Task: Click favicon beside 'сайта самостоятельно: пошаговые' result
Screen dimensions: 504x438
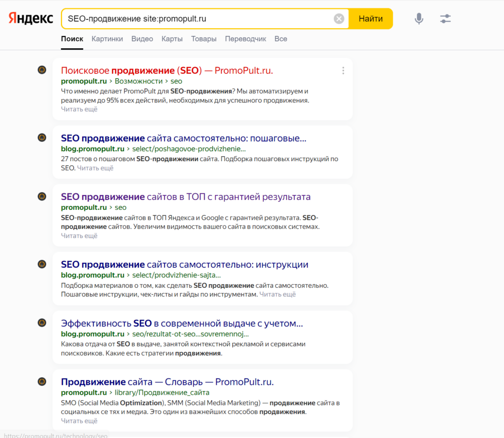Action: pyautogui.click(x=42, y=138)
